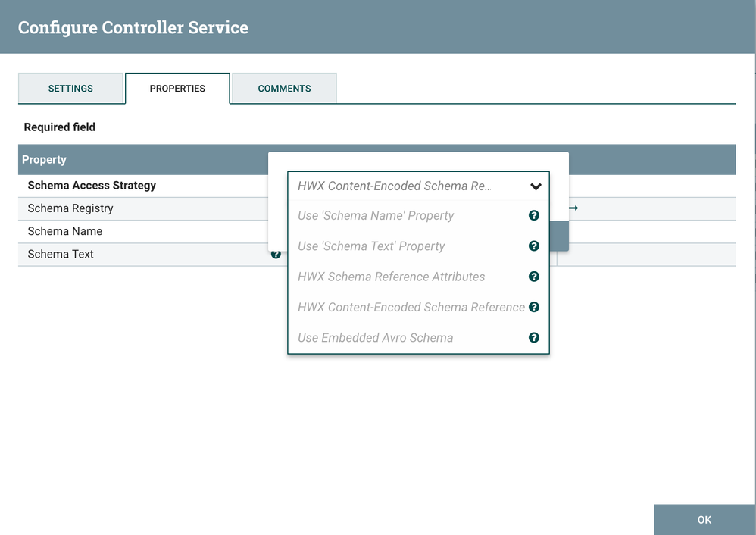This screenshot has width=756, height=535.
Task: Click the arrow icon in Schema Registry row
Action: (573, 208)
